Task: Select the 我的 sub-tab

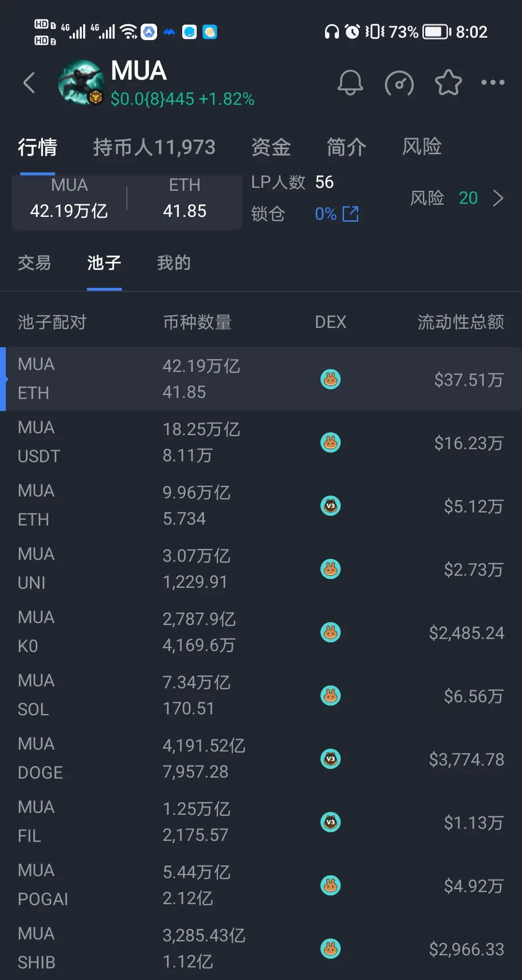Action: coord(174,263)
